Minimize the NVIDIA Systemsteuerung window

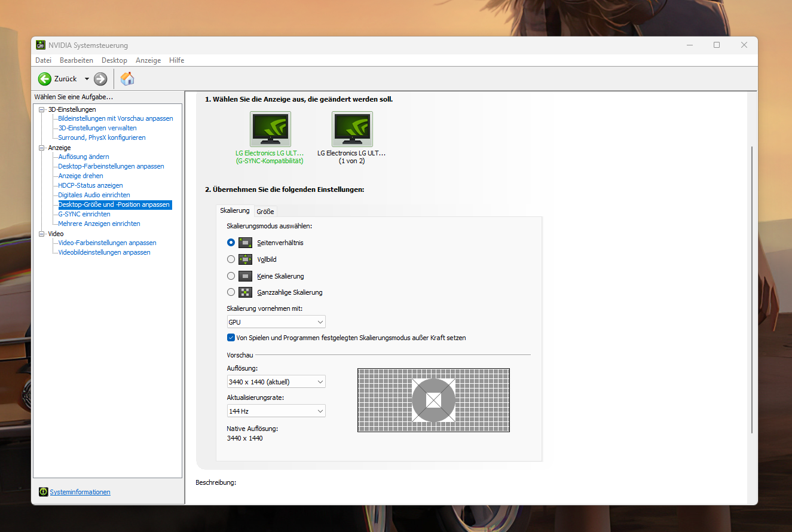pos(689,45)
